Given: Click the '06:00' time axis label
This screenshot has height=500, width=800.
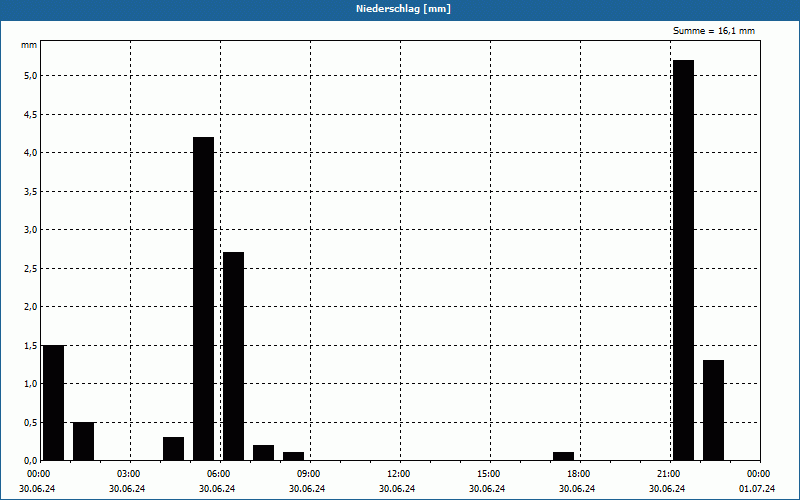Looking at the screenshot, I should tap(218, 474).
